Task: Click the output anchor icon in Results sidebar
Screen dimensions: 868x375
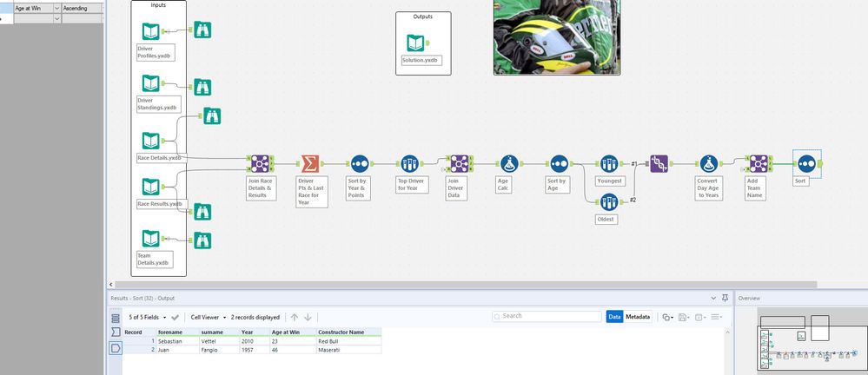Action: pos(116,348)
